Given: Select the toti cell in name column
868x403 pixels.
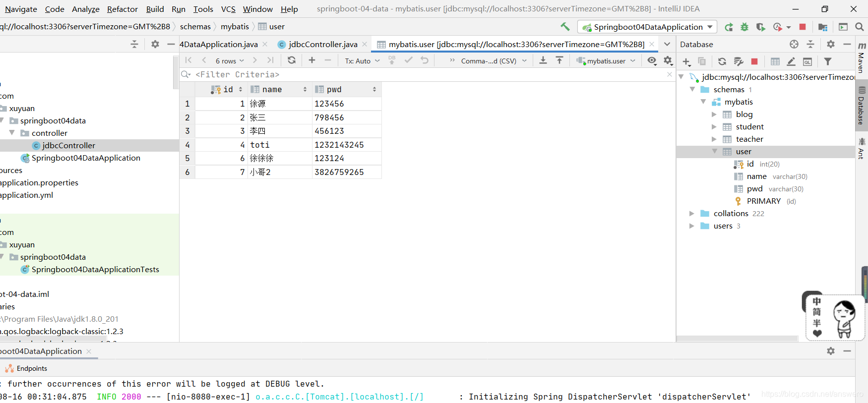Looking at the screenshot, I should 280,145.
